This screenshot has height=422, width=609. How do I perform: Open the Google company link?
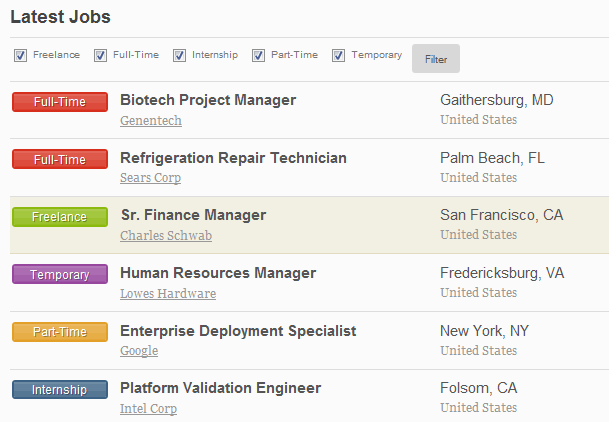(x=139, y=351)
